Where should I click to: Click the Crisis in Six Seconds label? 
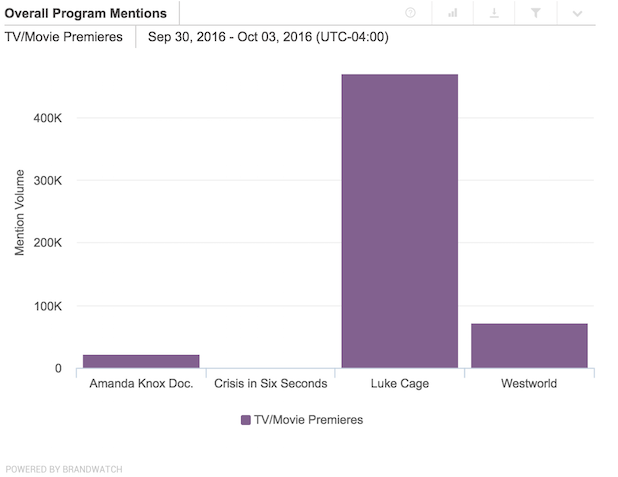coord(270,383)
